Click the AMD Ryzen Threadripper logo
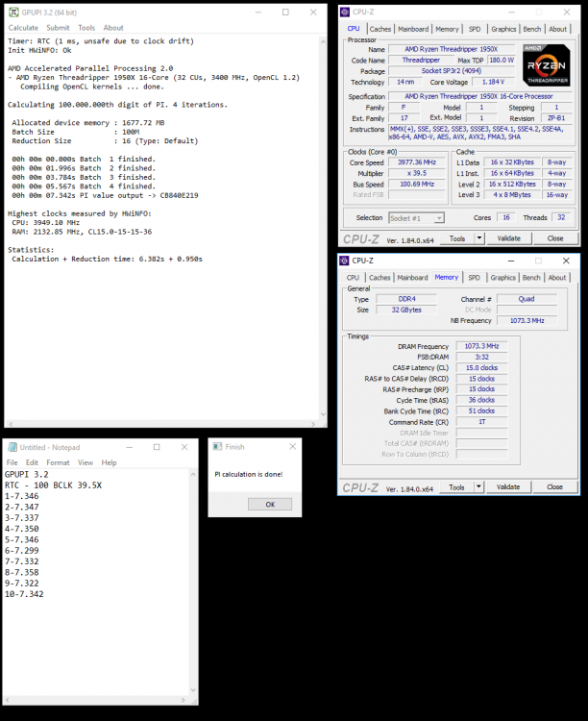The height and width of the screenshot is (721, 588). point(546,65)
